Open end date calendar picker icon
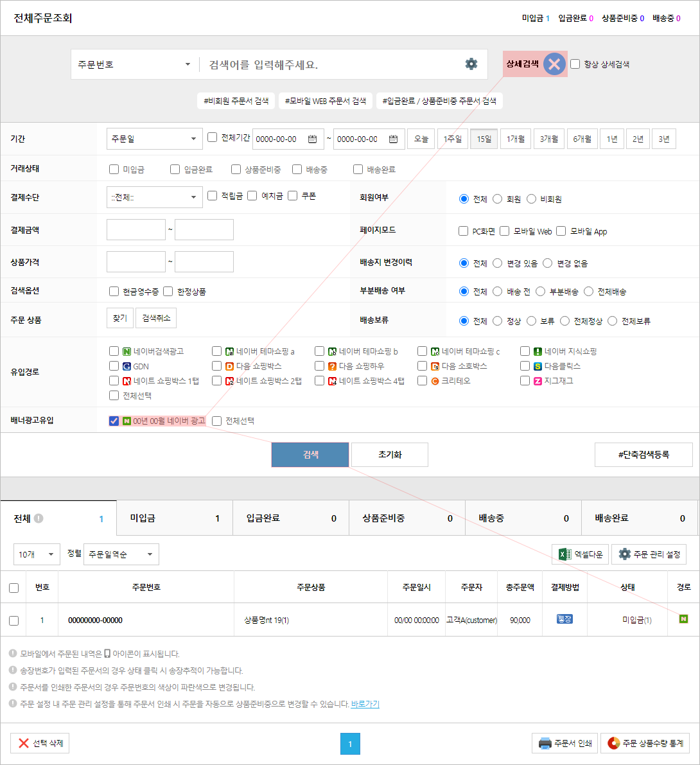Viewport: 700px width, 765px height. coord(393,139)
